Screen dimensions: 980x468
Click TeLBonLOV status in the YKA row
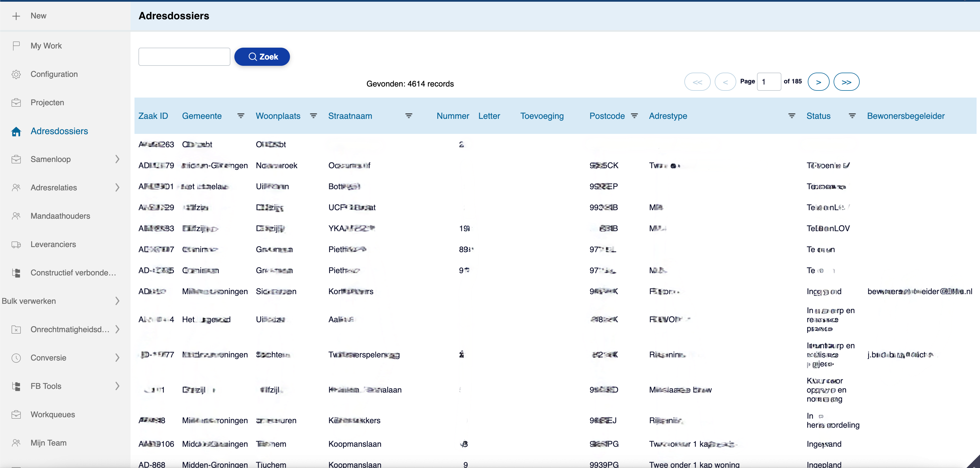(x=828, y=229)
